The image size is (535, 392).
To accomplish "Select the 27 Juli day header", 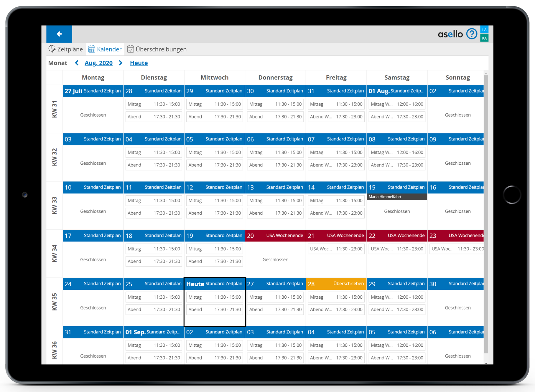I will coord(93,91).
